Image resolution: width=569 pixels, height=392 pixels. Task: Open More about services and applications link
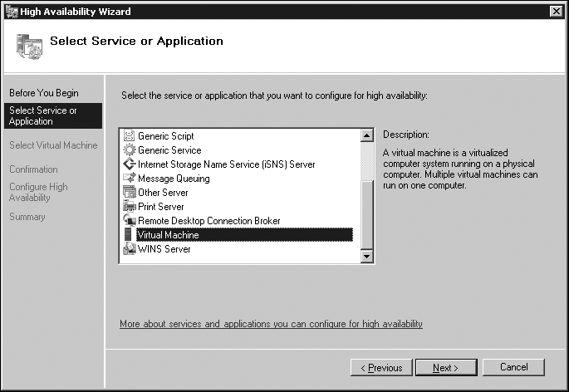[x=271, y=324]
